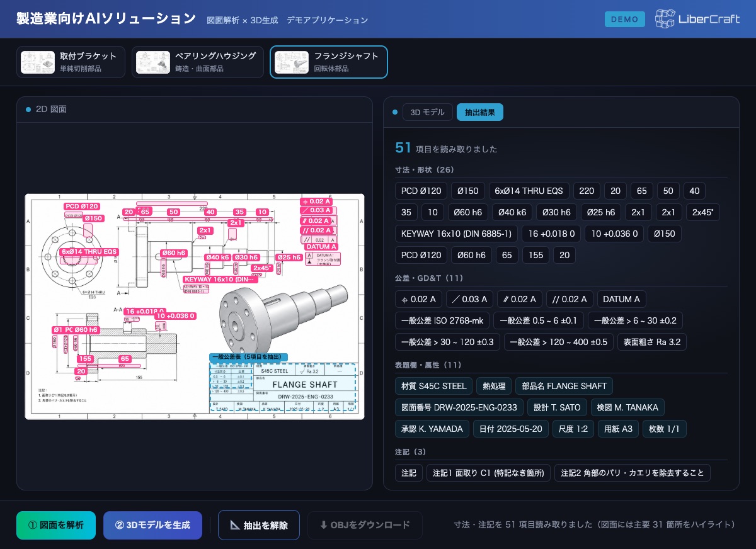Click the 220 dimension chip
The image size is (756, 549).
pyautogui.click(x=587, y=191)
